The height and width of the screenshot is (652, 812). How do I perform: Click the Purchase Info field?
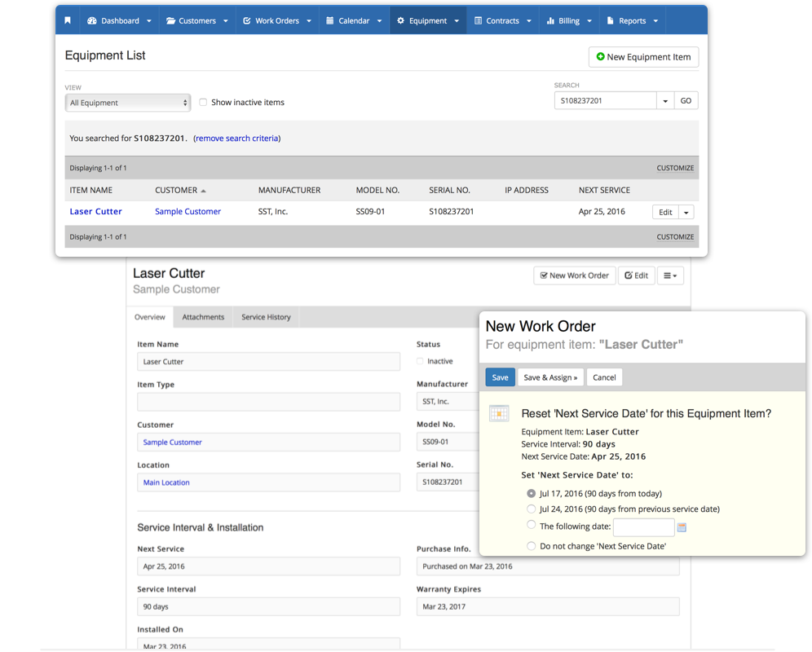(x=548, y=566)
